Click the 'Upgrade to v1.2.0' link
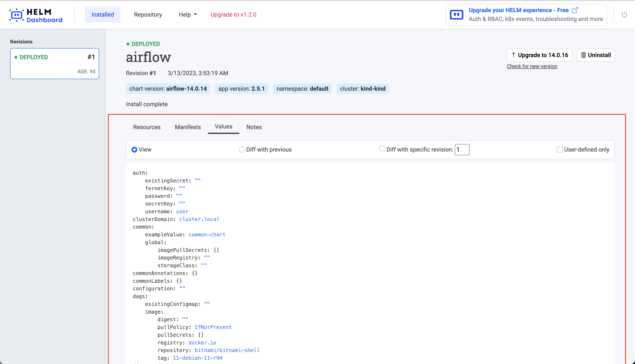The height and width of the screenshot is (364, 635). 233,14
